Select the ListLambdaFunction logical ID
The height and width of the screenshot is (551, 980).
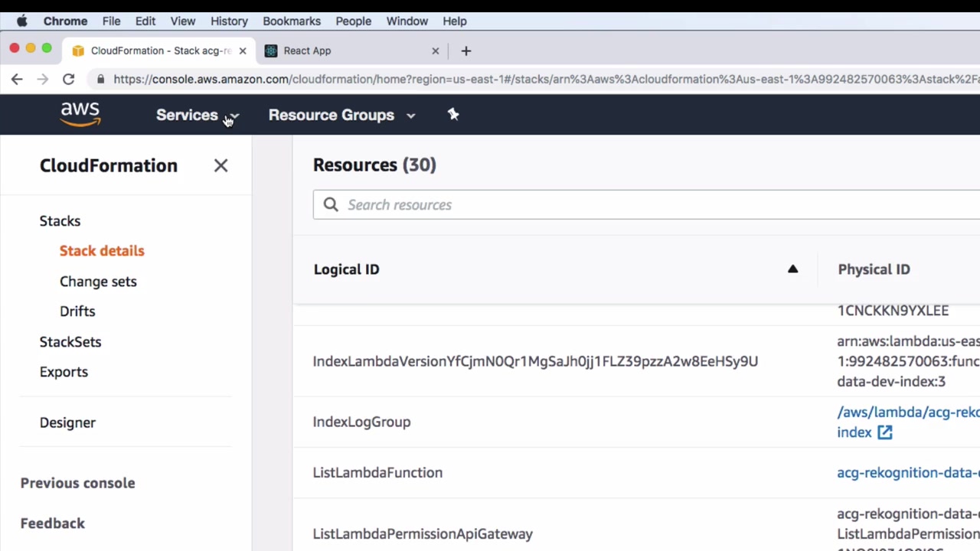point(377,473)
